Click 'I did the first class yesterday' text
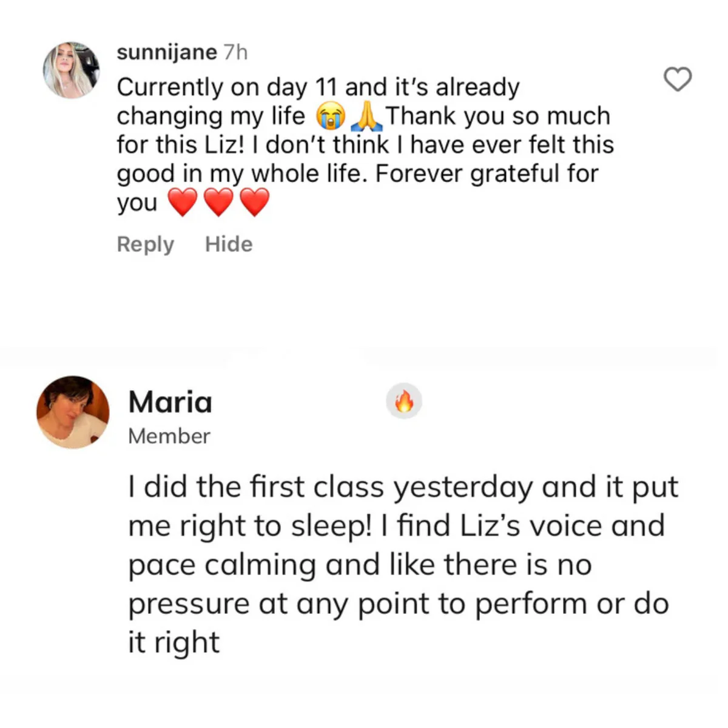This screenshot has width=728, height=728. pos(331,487)
